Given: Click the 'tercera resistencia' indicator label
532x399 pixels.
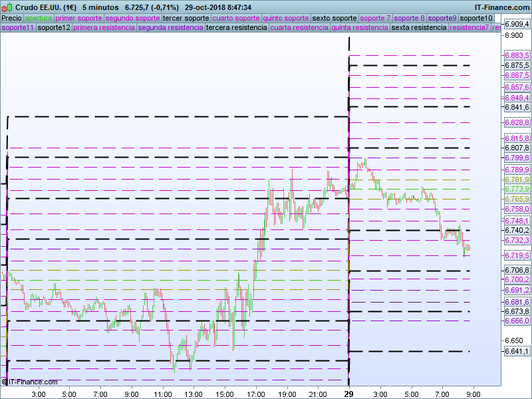Looking at the screenshot, I should tap(236, 28).
